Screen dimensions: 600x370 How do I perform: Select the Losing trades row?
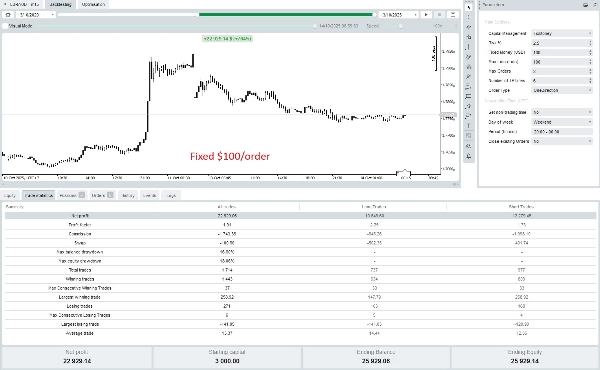coord(300,306)
